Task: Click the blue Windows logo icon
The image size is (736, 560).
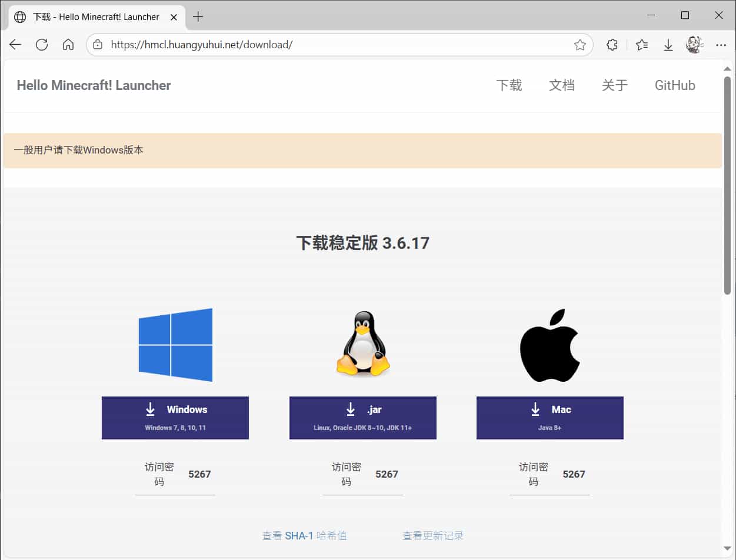Action: pos(175,345)
